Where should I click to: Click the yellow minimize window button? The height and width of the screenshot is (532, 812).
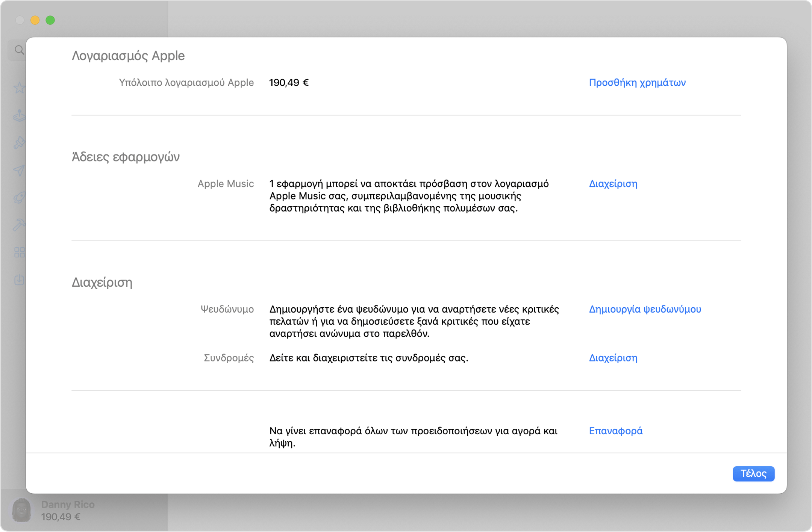35,20
